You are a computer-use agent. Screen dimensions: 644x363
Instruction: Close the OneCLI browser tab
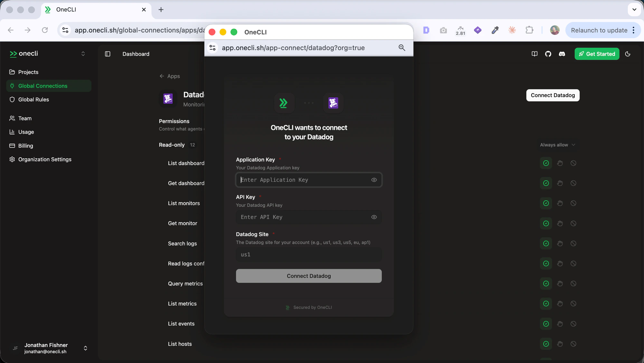144,10
